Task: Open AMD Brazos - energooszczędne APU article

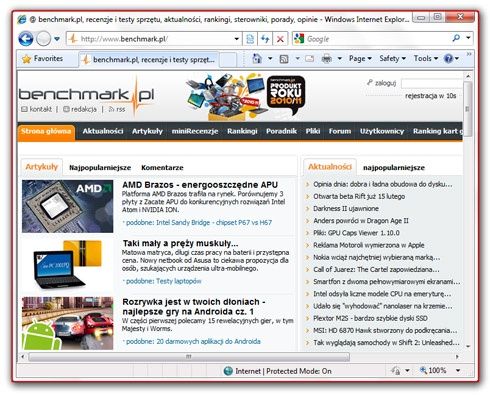Action: point(200,185)
